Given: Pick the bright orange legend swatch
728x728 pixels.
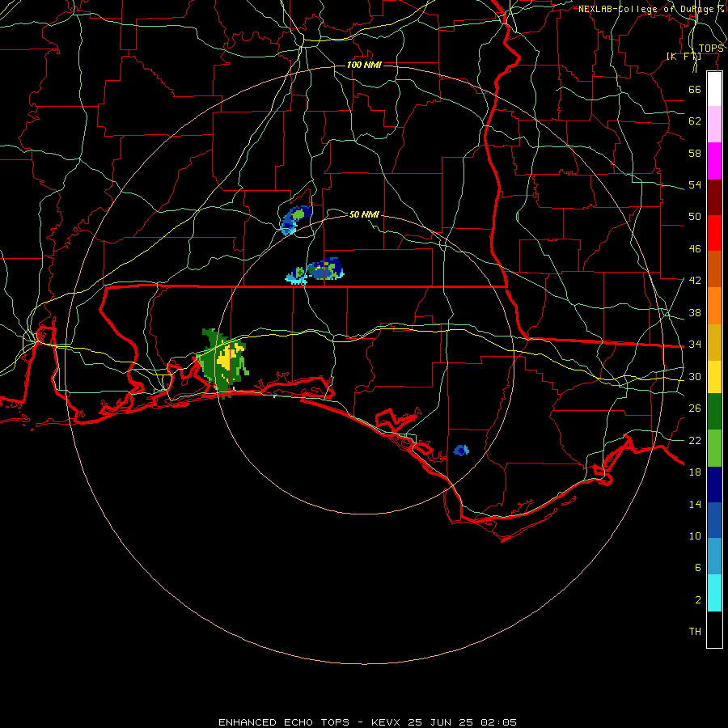Looking at the screenshot, I should coord(714,306).
